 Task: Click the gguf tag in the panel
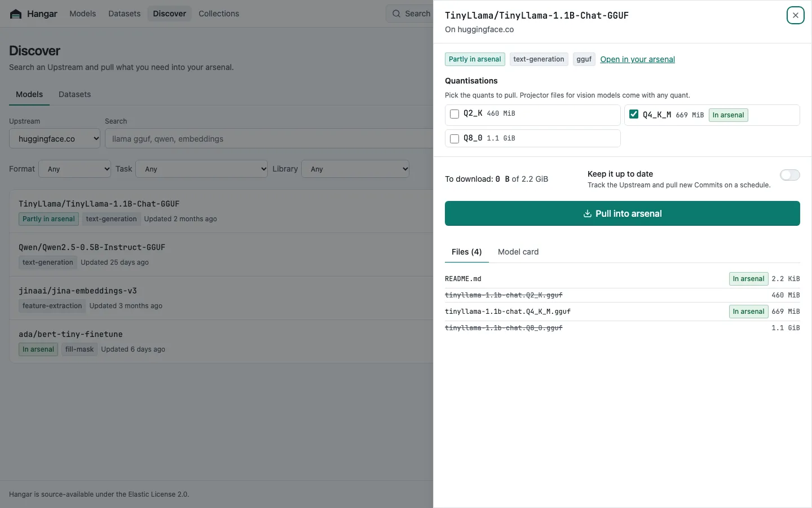coord(584,59)
